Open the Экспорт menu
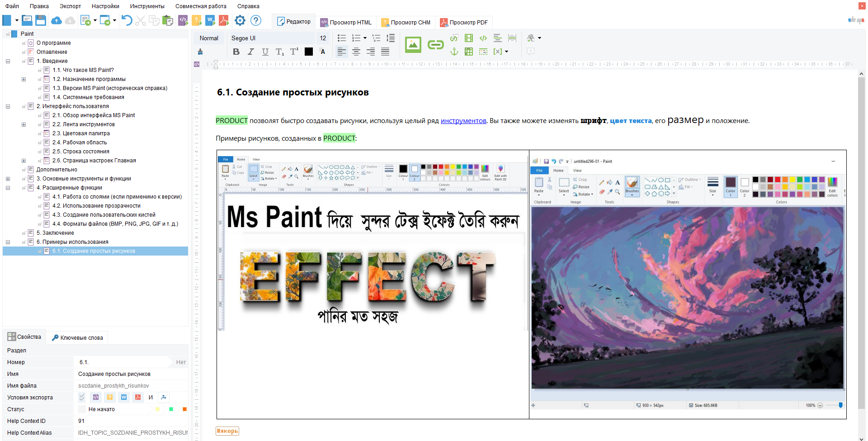 click(70, 6)
